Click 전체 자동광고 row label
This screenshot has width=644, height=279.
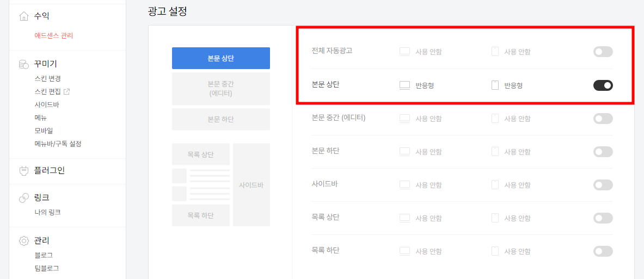[x=332, y=51]
